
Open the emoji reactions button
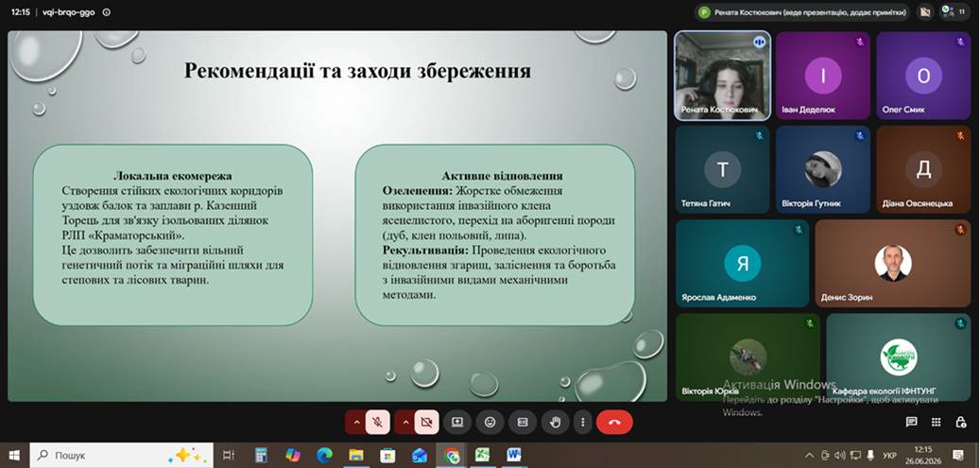coord(490,423)
